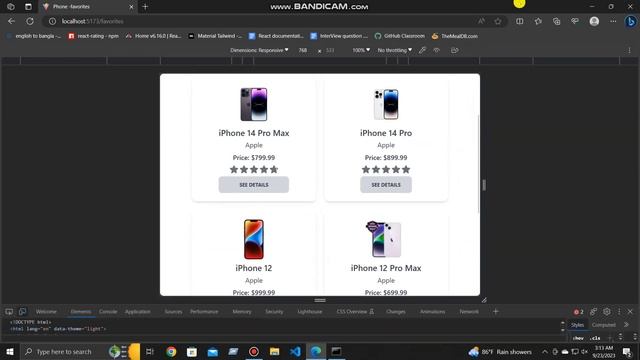Open the Collections icon in Edge toolbar
640x360 pixels.
[x=556, y=21]
